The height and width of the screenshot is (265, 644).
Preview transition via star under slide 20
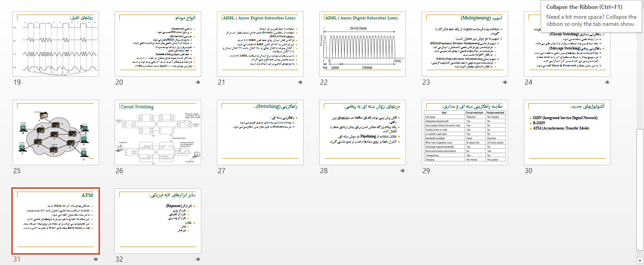(x=198, y=82)
